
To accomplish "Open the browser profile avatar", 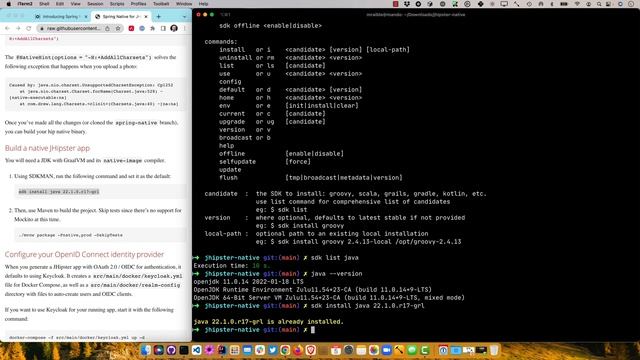I will click(174, 28).
